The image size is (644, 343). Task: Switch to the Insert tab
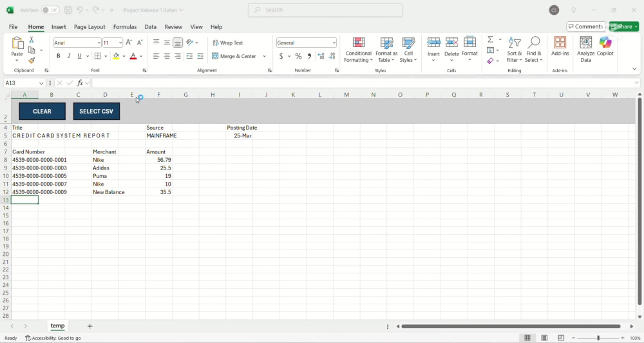point(59,26)
